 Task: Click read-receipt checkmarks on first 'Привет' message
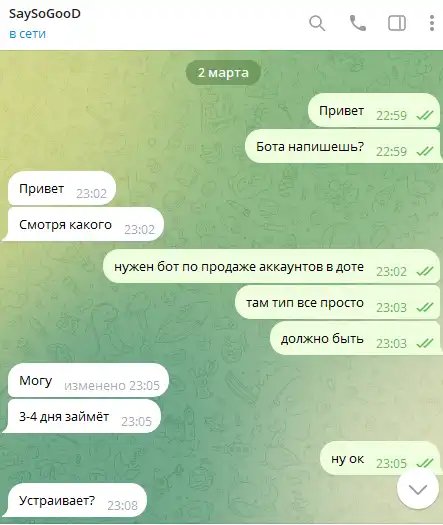pos(425,116)
